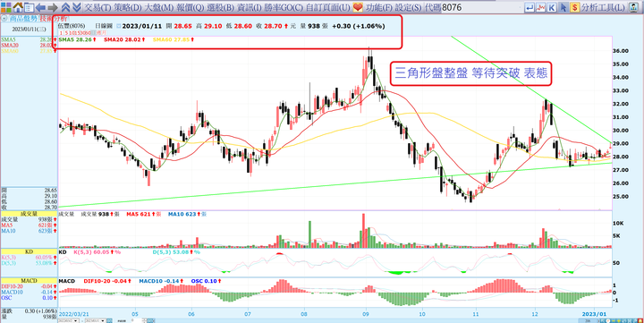Jump to previous stock with double up chevron
Image resolution: width=644 pixels, height=323 pixels.
click(65, 7)
